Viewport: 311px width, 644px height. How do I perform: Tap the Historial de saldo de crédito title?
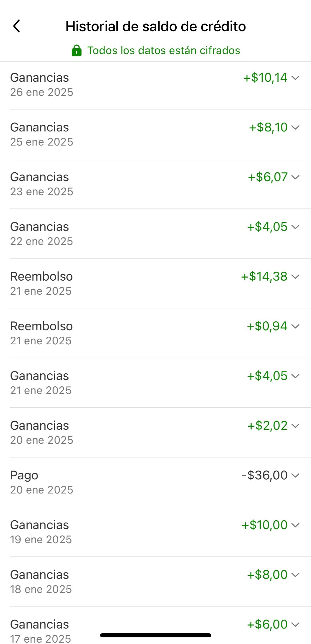click(x=156, y=27)
